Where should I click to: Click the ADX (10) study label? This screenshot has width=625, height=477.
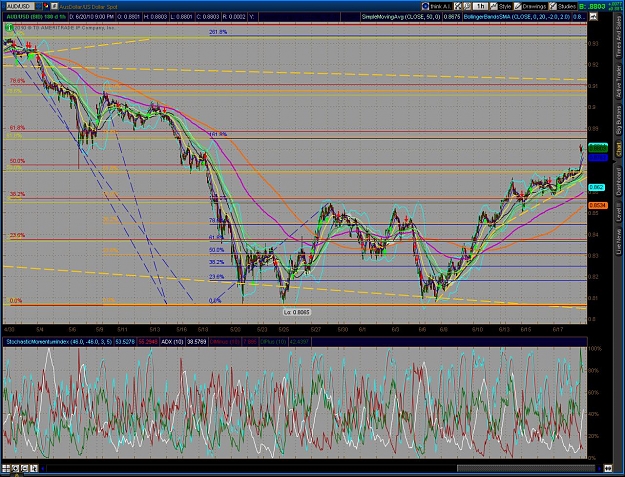pos(172,342)
